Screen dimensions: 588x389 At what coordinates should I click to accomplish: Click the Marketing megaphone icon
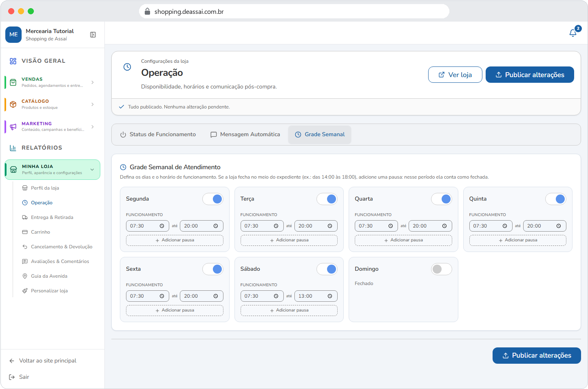tap(13, 127)
